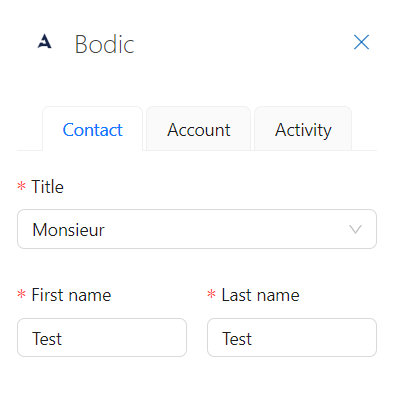Screen dimensions: 404x404
Task: Click the First name input field
Action: pyautogui.click(x=102, y=338)
